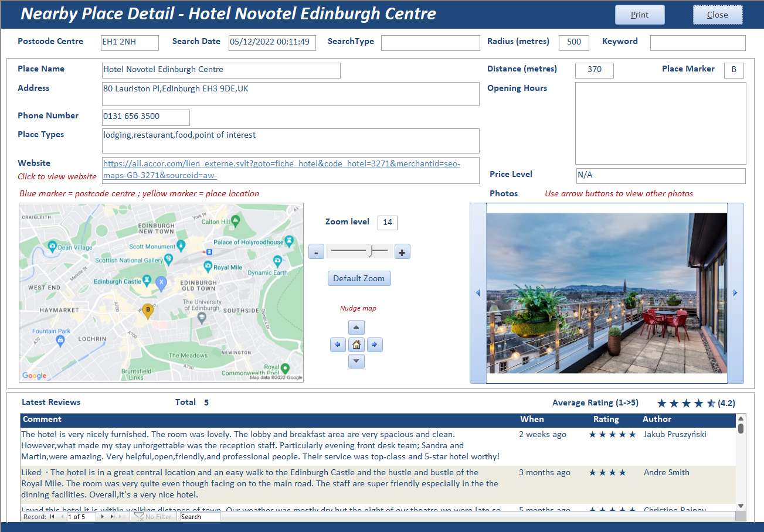The height and width of the screenshot is (532, 764).
Task: Click the Distance field showing 370
Action: (x=595, y=70)
